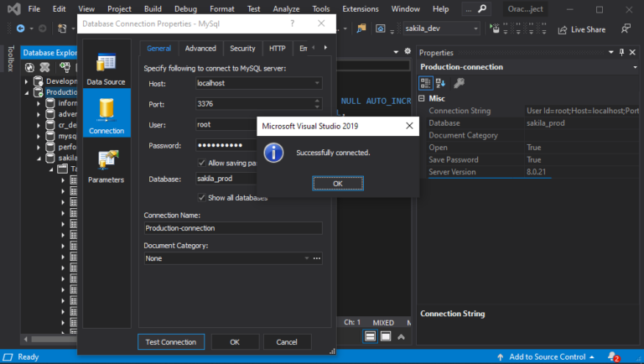
Task: Collapse the Misc property group
Action: point(423,98)
